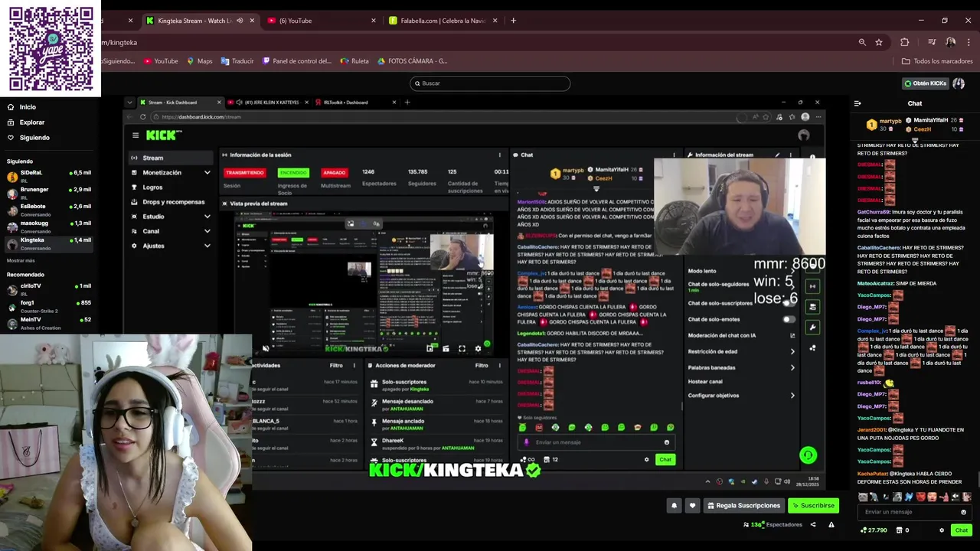
Task: Mute audio on Kingteka Stream tab
Action: [240, 21]
